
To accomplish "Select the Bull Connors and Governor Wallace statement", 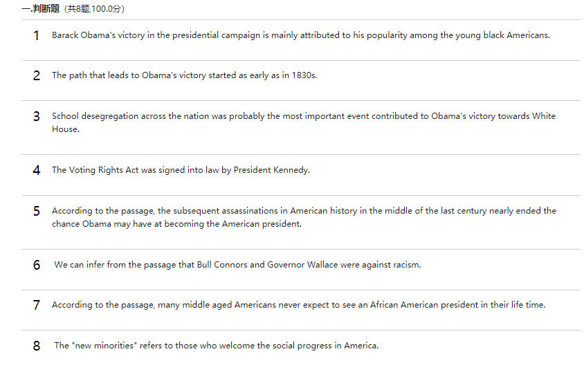I will pyautogui.click(x=237, y=265).
